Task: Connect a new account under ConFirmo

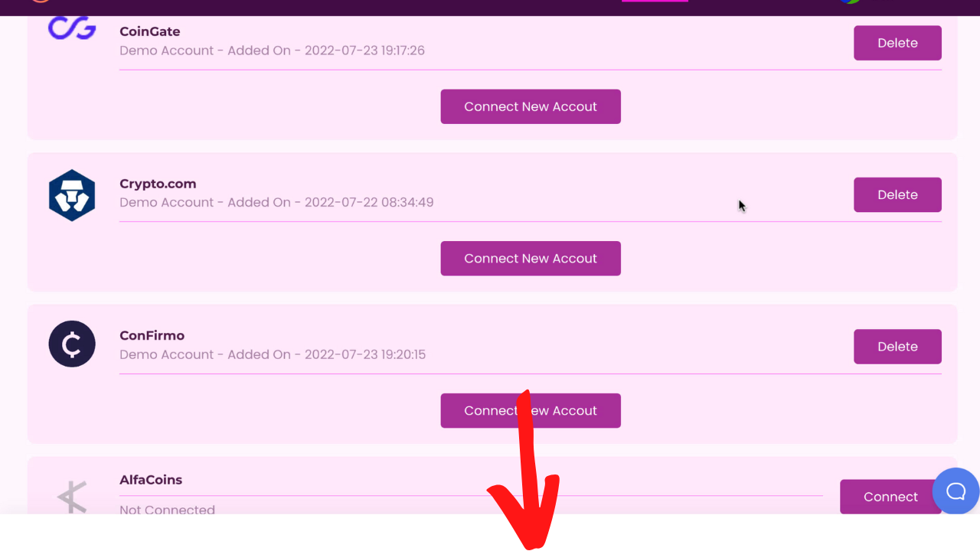Action: coord(531,410)
